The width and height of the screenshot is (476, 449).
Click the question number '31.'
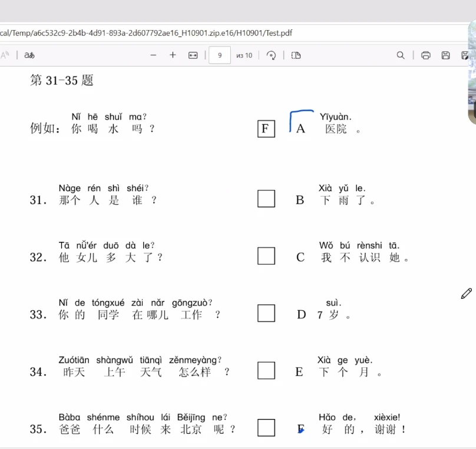point(38,200)
